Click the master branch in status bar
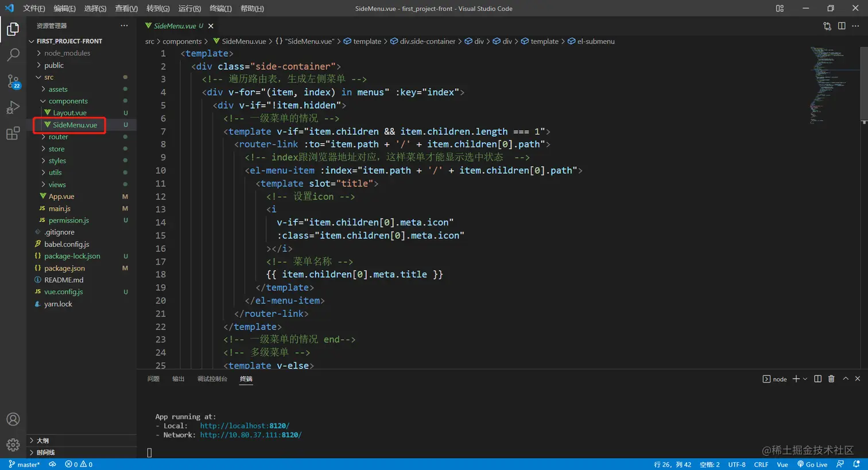 25,464
